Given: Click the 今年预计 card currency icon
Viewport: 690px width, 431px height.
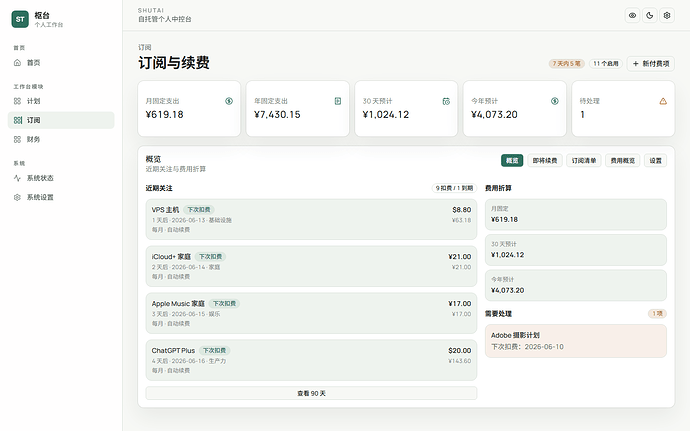Looking at the screenshot, I should point(554,101).
